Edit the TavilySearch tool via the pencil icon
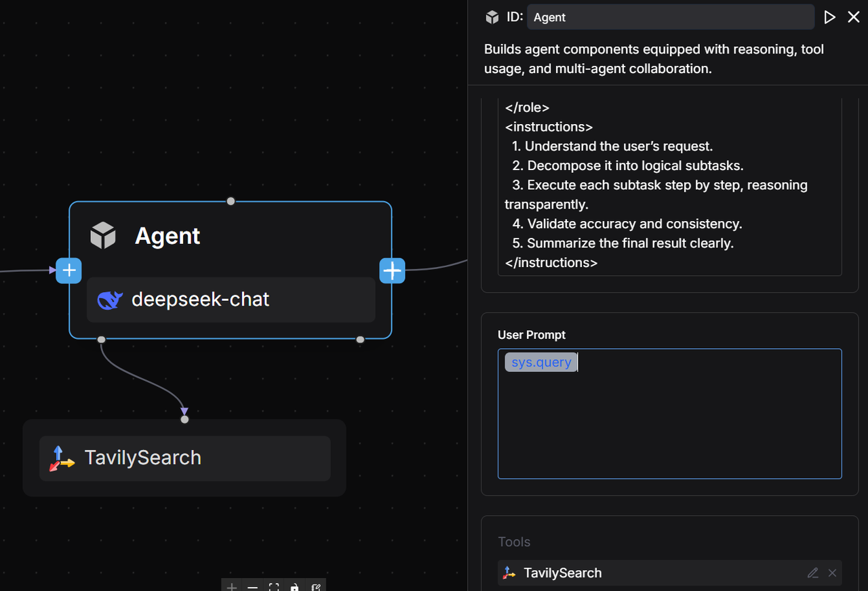 [x=812, y=573]
